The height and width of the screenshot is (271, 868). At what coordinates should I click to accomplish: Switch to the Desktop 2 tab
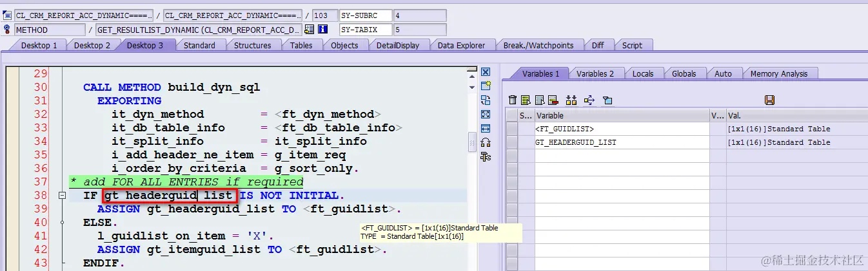tap(92, 45)
